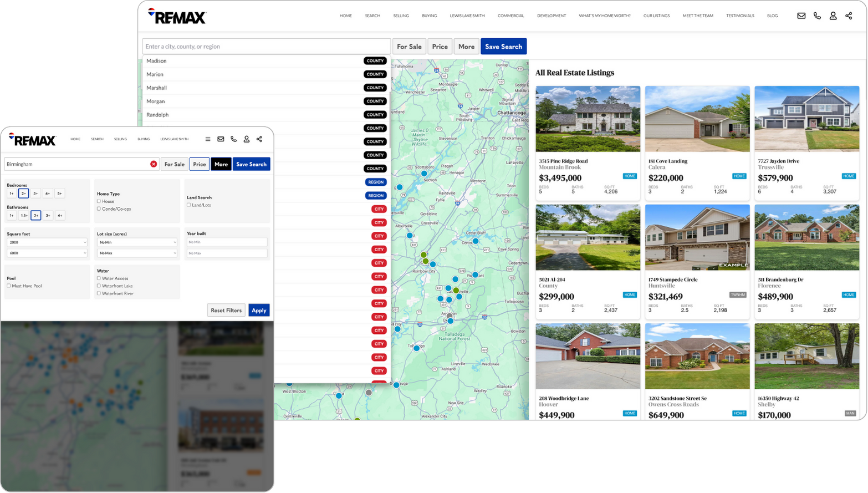
Task: Enable the Land/Lots checkbox
Action: point(189,205)
